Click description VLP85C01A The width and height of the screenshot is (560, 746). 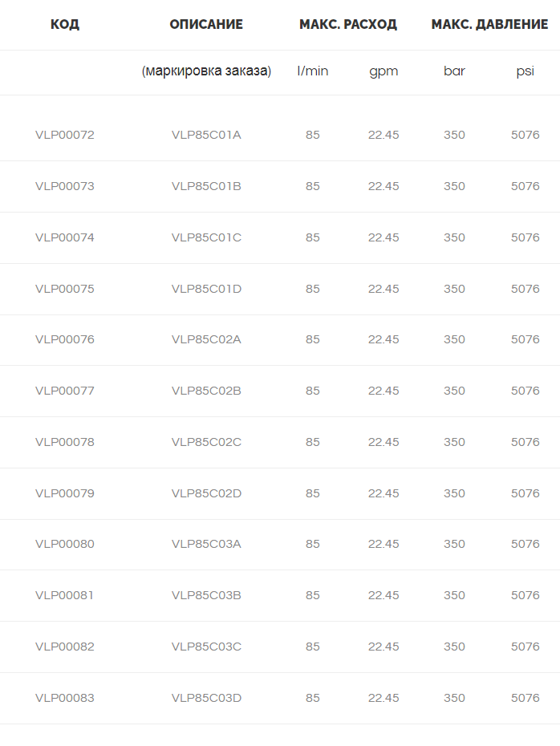tap(206, 135)
